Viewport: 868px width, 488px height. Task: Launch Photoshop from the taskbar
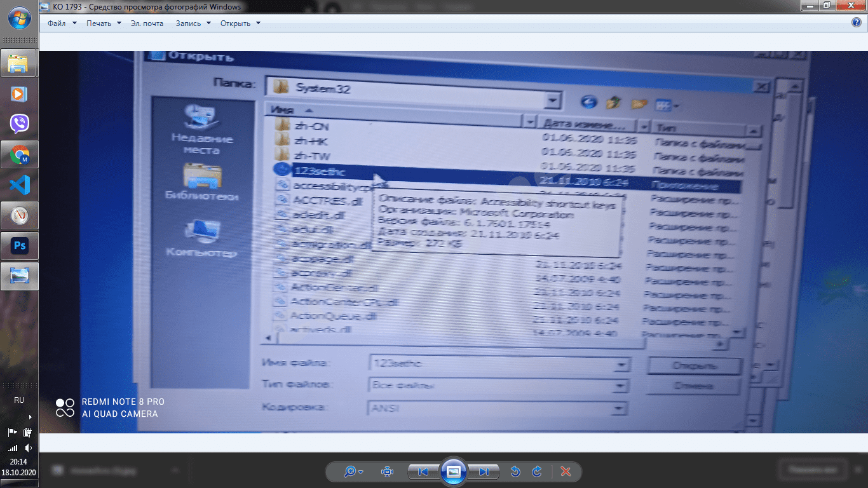(20, 246)
